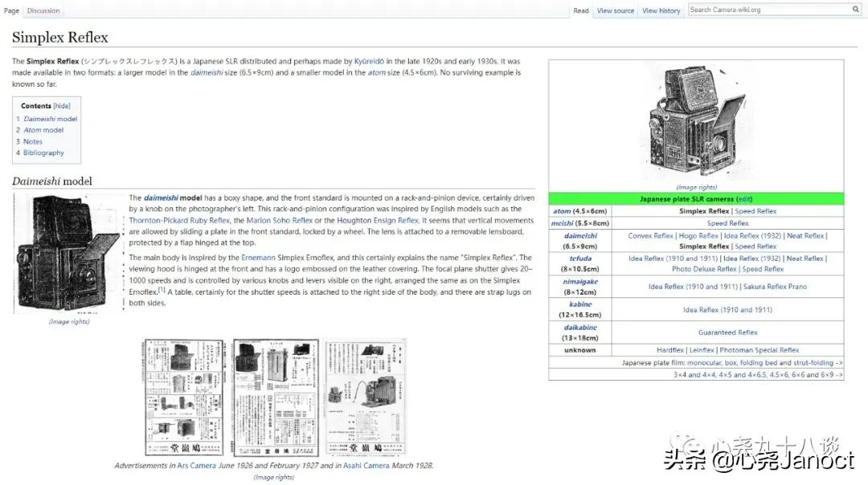
Task: Hide the Contents table
Action: tap(61, 106)
